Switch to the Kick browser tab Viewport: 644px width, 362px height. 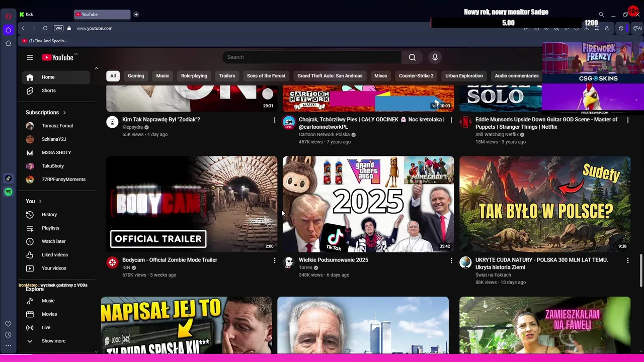tap(44, 15)
